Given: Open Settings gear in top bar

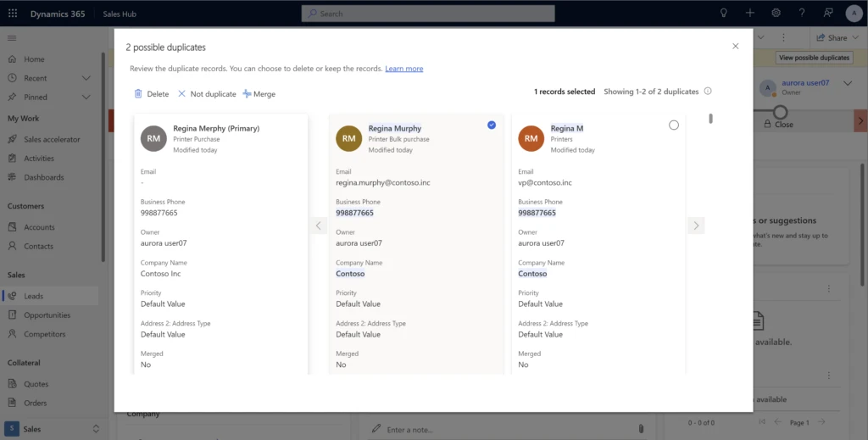Looking at the screenshot, I should (x=776, y=14).
